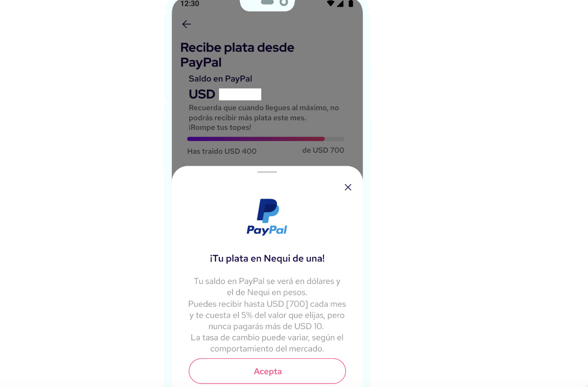Tap the monthly limit progress bar
Image resolution: width=588 pixels, height=387 pixels.
pyautogui.click(x=266, y=139)
